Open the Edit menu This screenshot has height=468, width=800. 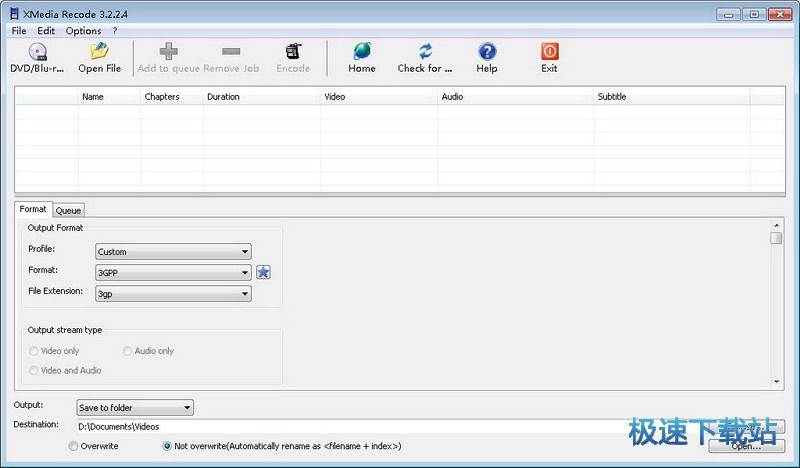46,31
